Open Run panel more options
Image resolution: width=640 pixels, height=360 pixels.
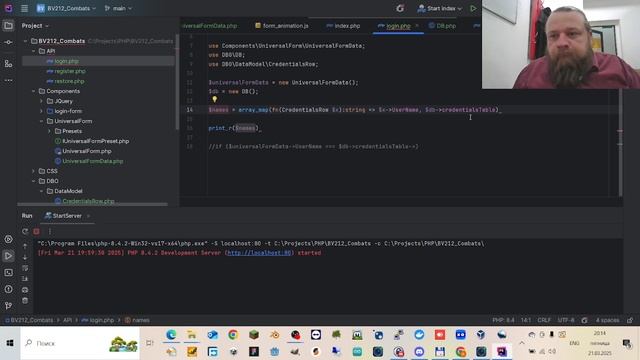49,231
